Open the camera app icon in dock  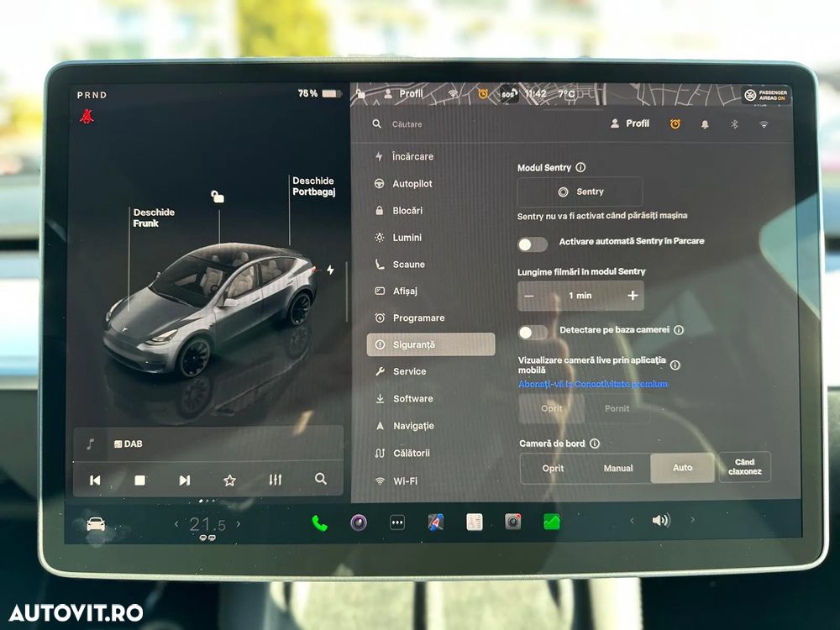point(359,522)
